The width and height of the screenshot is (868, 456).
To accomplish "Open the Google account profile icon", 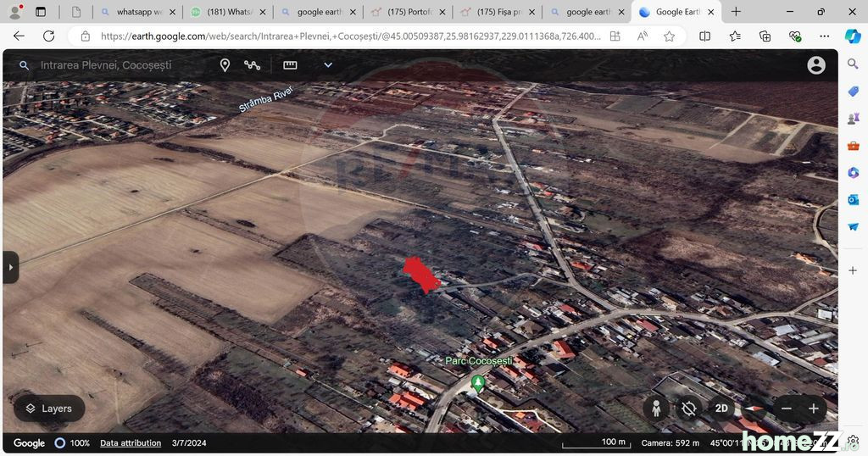I will point(816,65).
